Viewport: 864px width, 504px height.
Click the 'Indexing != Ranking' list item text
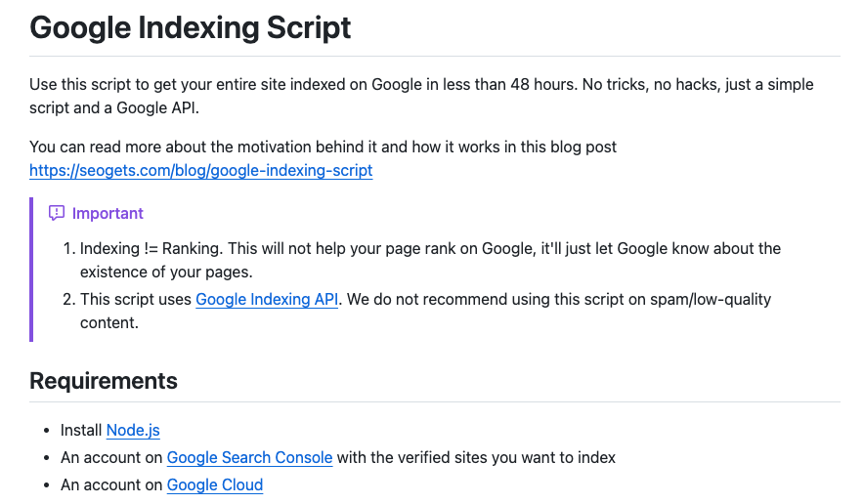coord(151,248)
